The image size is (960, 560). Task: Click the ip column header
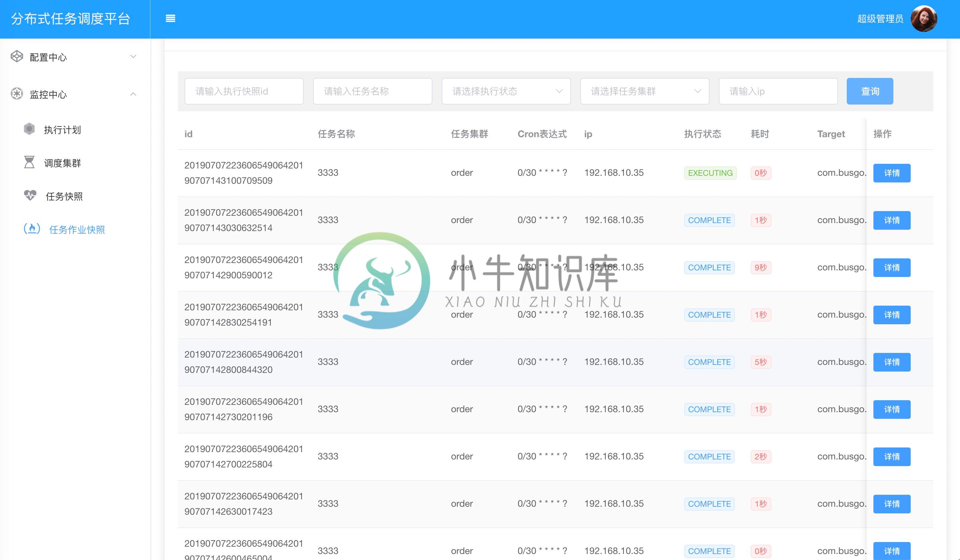click(588, 134)
